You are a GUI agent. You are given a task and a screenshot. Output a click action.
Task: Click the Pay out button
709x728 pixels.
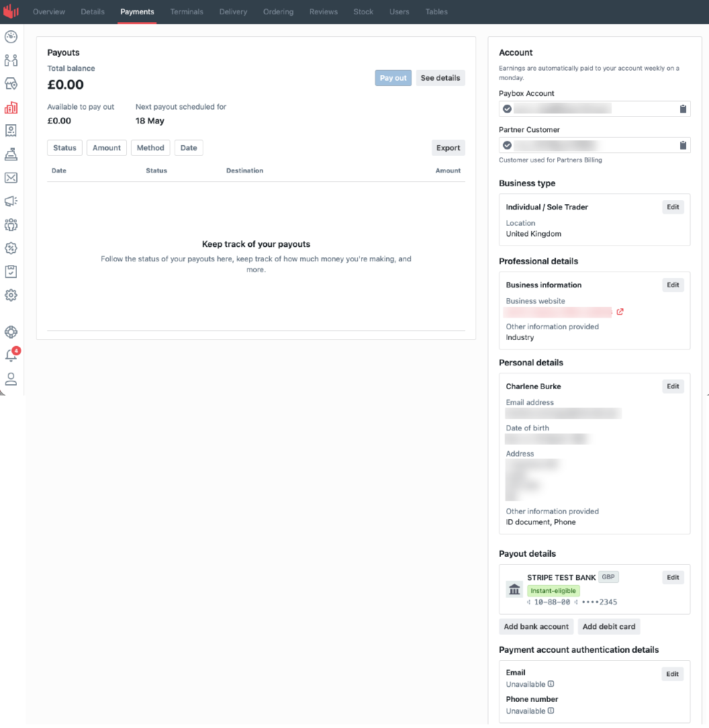[393, 78]
